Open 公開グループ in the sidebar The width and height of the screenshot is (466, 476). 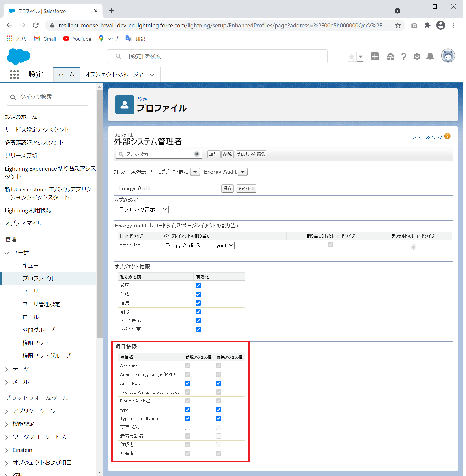point(39,330)
